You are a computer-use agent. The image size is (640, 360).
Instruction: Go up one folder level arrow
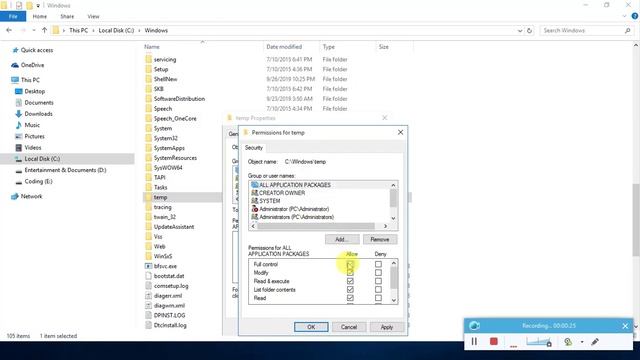44,30
